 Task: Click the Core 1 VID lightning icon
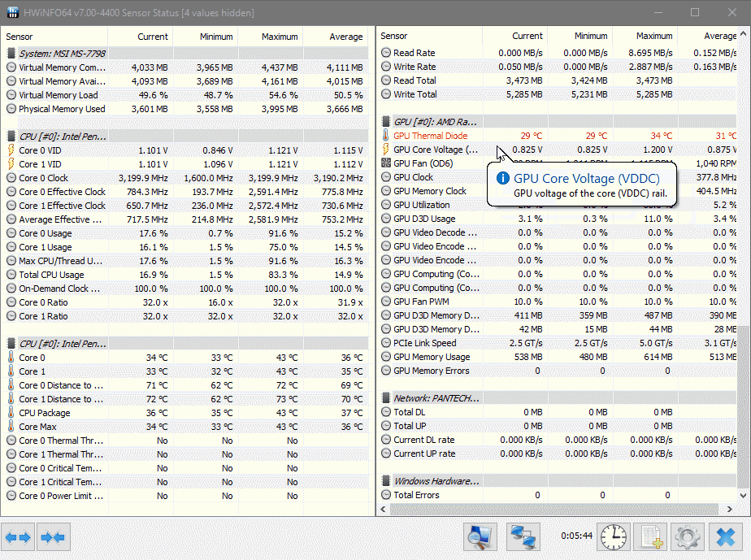click(11, 164)
